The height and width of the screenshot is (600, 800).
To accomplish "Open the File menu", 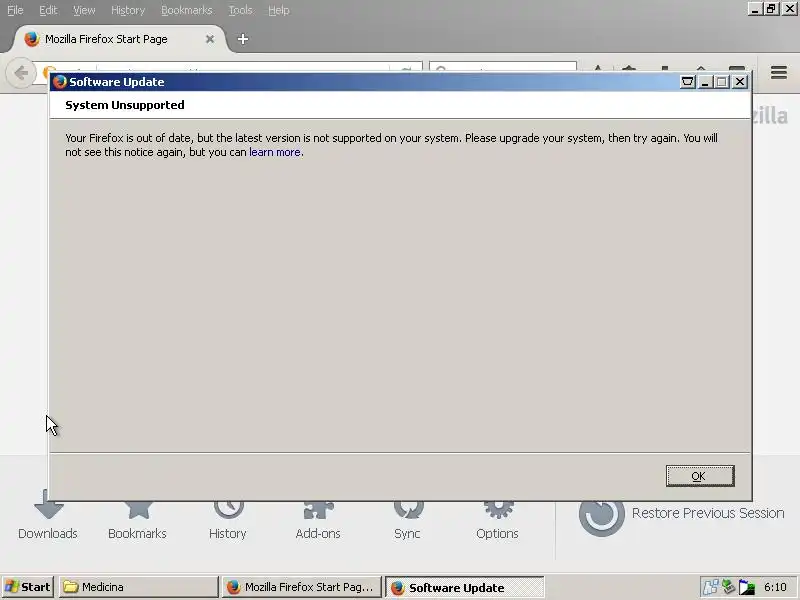I will tap(15, 10).
